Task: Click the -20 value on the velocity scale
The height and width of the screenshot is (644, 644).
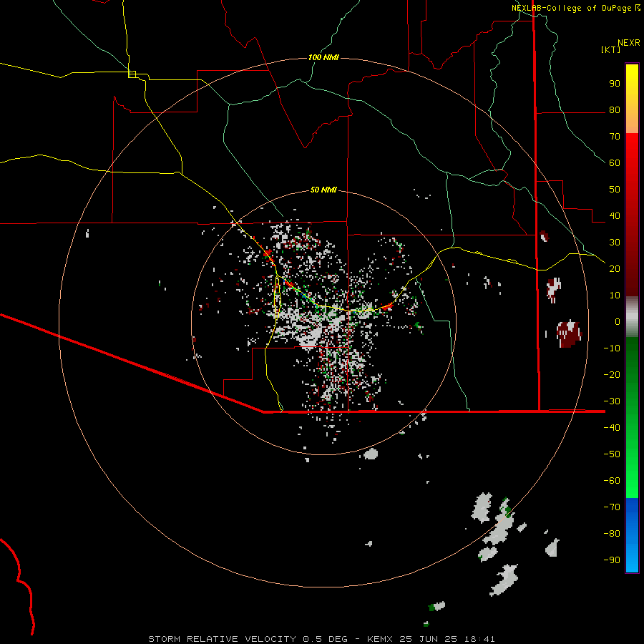Action: tap(612, 374)
